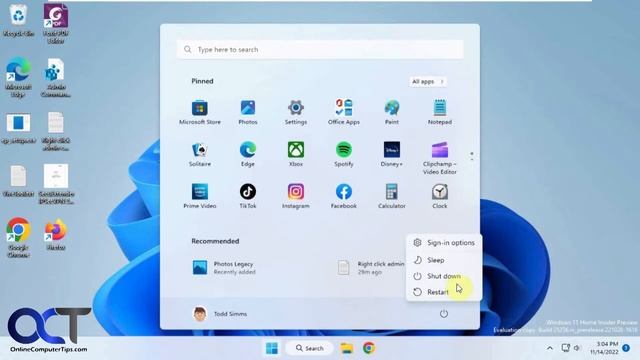Launch TikTok from pinned apps
Screen dimensions: 640x360
248,196
